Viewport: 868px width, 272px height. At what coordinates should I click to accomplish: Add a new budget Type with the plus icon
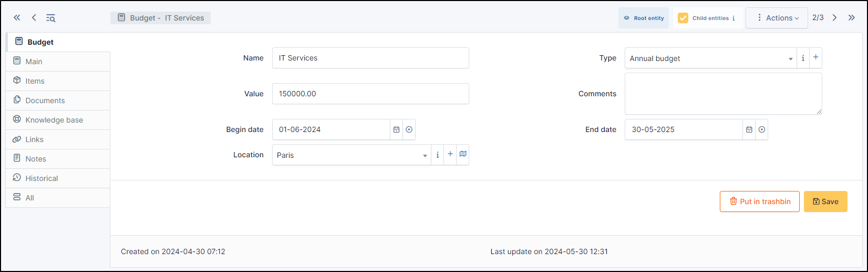pyautogui.click(x=815, y=58)
